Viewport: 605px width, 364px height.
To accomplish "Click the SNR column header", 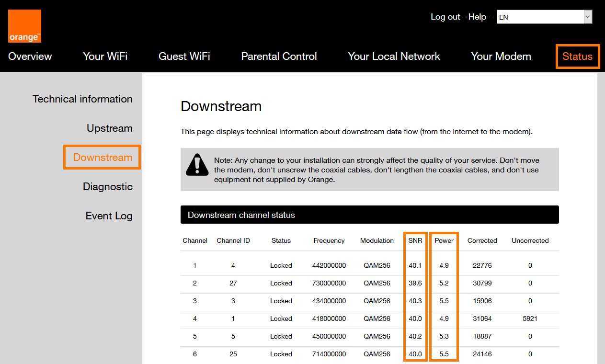I will pyautogui.click(x=415, y=240).
